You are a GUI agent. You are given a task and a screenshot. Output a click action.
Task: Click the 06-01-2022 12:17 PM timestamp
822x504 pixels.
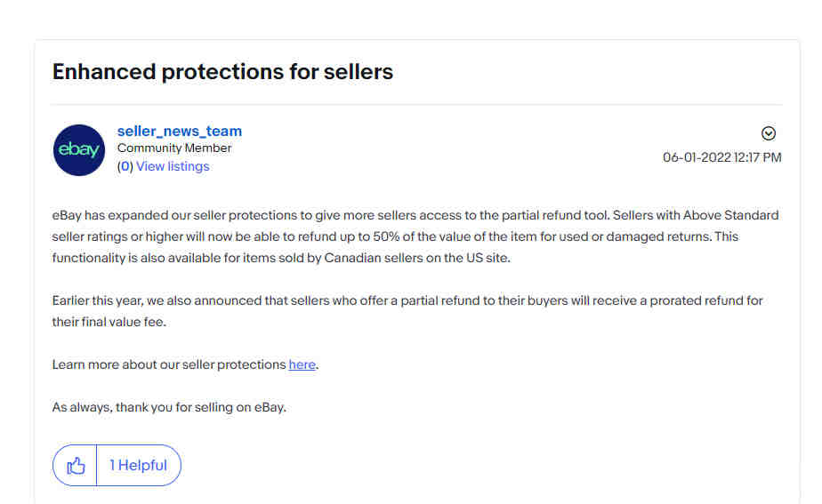pos(721,157)
